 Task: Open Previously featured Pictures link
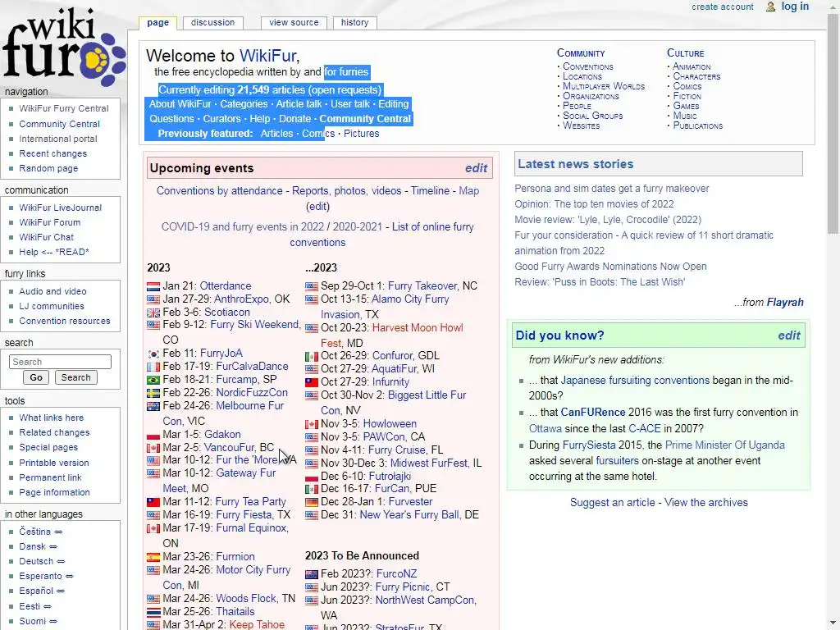[x=362, y=134]
